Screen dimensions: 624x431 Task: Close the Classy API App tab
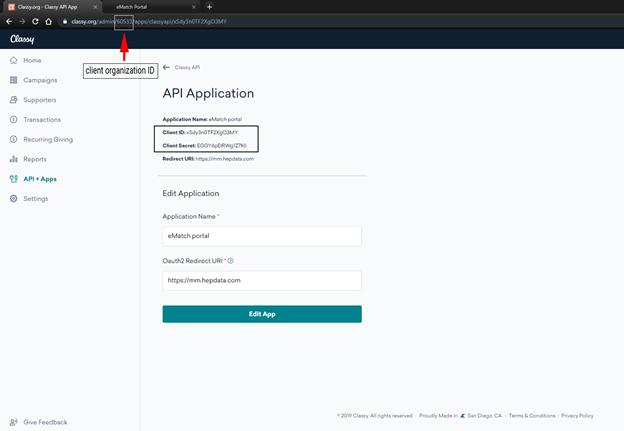95,7
